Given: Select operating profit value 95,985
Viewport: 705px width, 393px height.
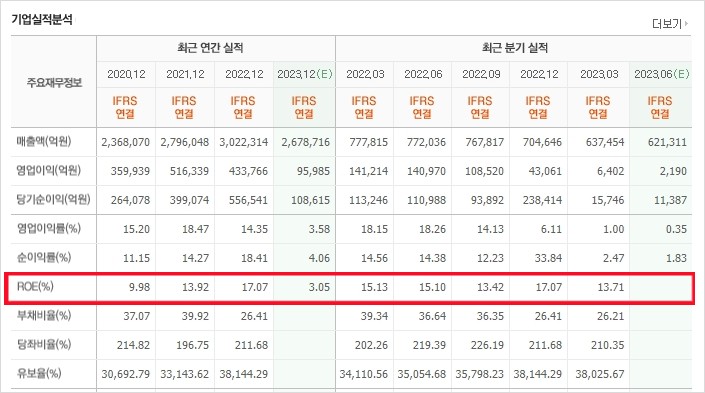Looking at the screenshot, I should tap(313, 171).
